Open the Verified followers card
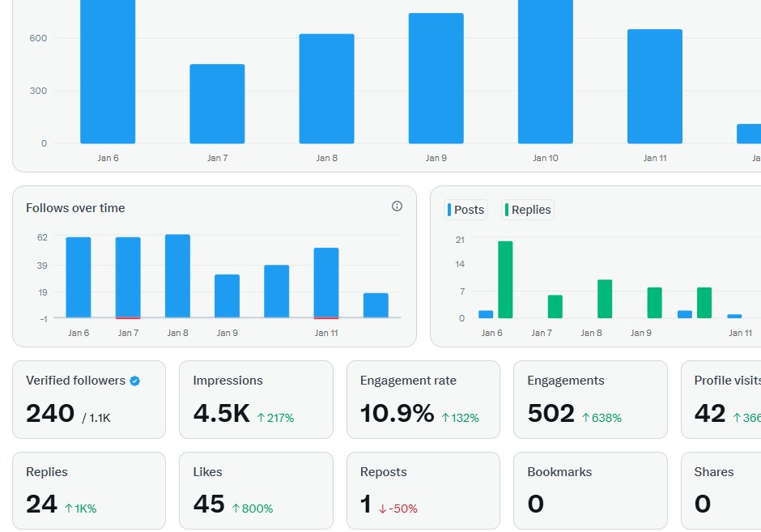This screenshot has width=761, height=532. coord(89,399)
